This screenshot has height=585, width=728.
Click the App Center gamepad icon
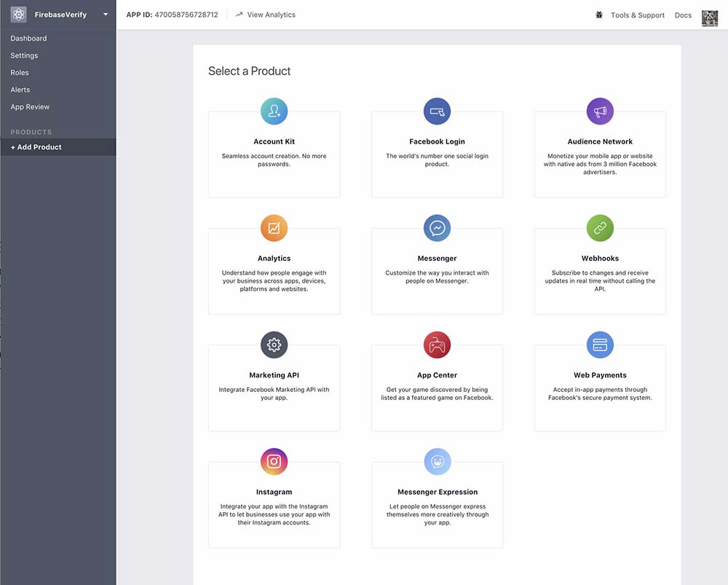click(437, 345)
